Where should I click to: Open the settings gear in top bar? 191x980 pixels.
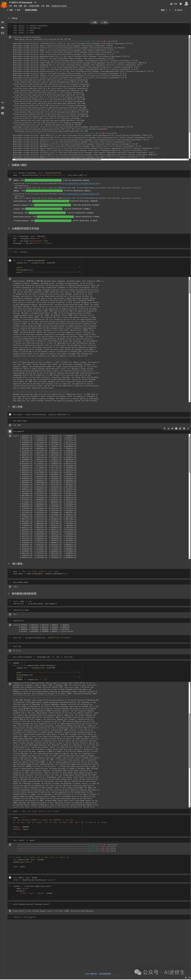pos(180,4)
